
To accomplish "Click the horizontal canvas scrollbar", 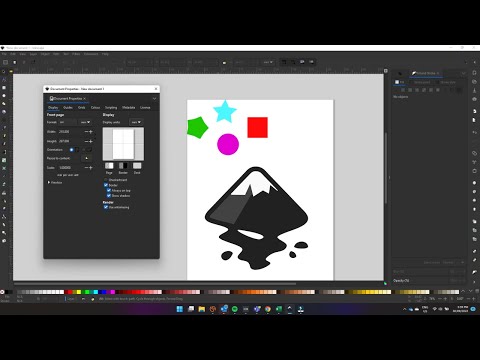I will (x=155, y=284).
